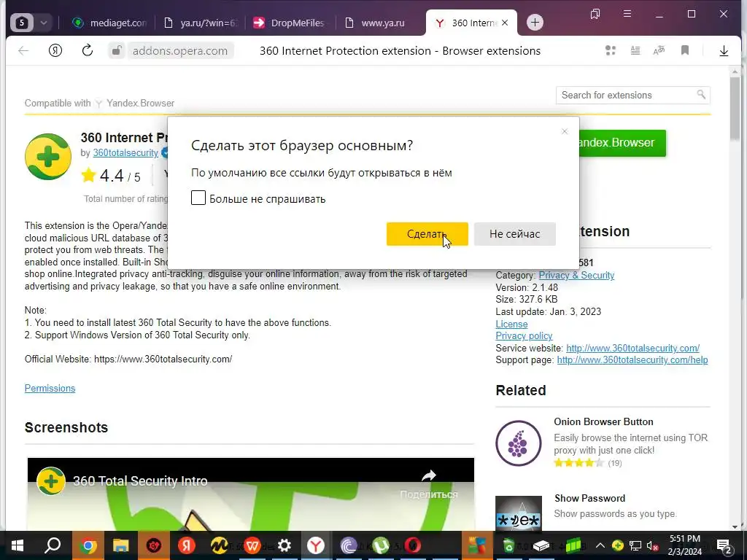Image resolution: width=747 pixels, height=560 pixels.
Task: Open WPS Office from the taskbar
Action: (252, 545)
